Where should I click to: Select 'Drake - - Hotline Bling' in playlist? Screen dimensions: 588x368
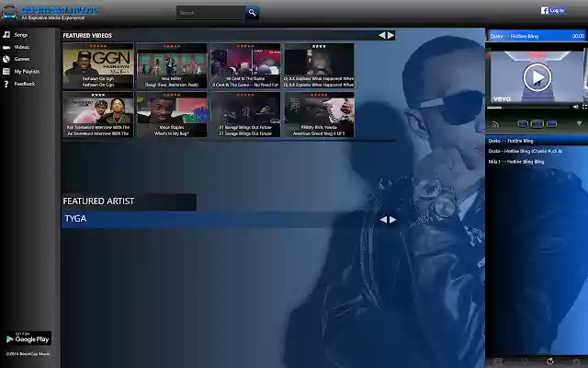point(537,141)
